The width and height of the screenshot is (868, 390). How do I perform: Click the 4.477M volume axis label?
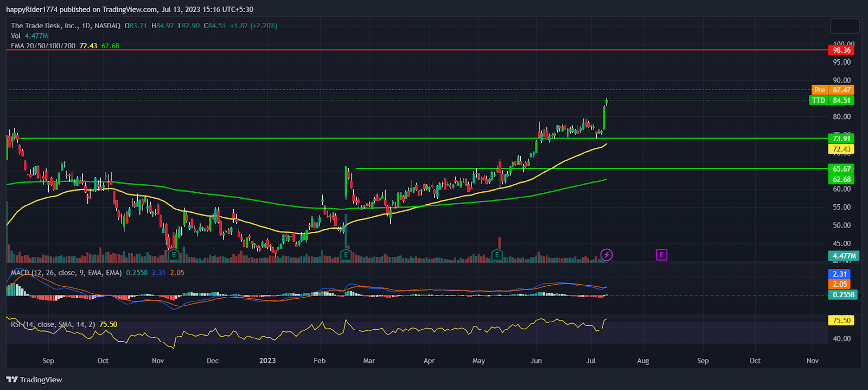[844, 256]
